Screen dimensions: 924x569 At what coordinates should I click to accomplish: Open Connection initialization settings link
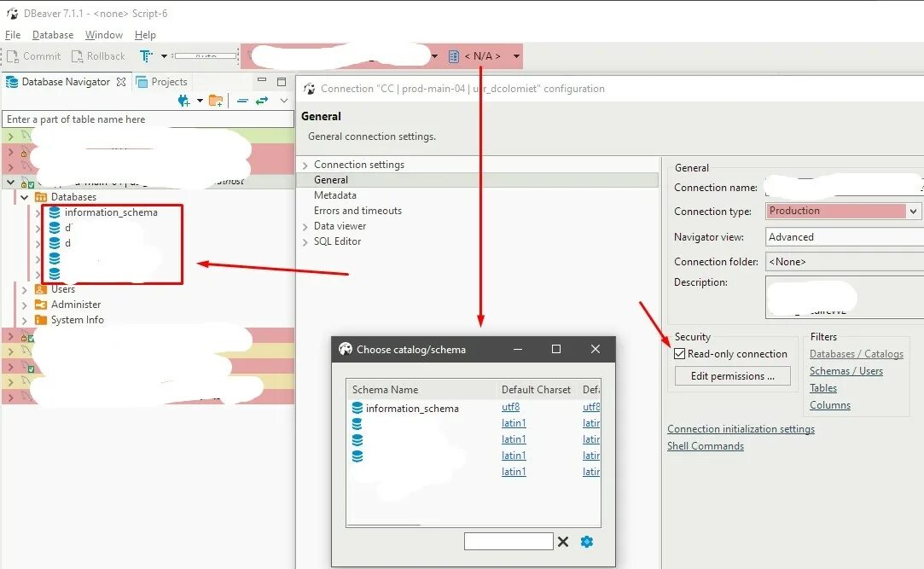tap(741, 429)
